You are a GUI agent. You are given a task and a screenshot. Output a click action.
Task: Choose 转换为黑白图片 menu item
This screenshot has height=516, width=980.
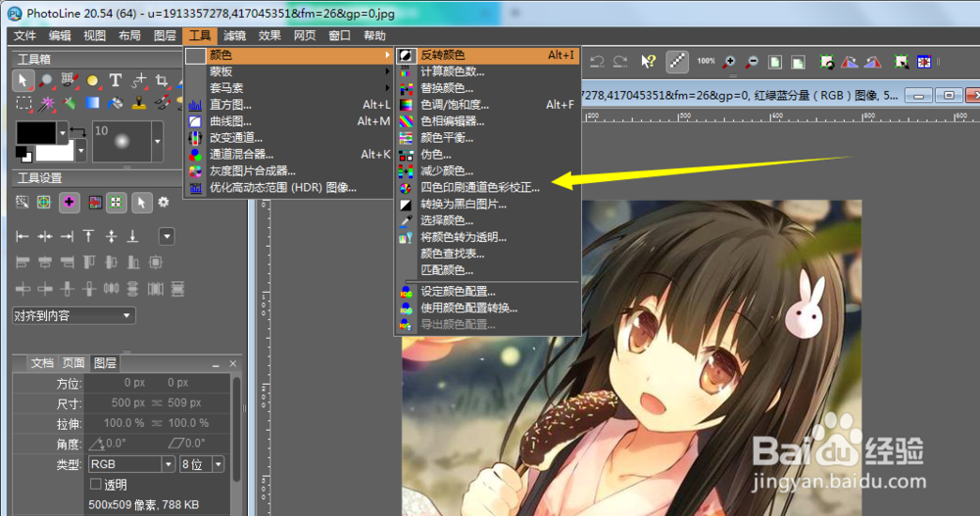(487, 204)
